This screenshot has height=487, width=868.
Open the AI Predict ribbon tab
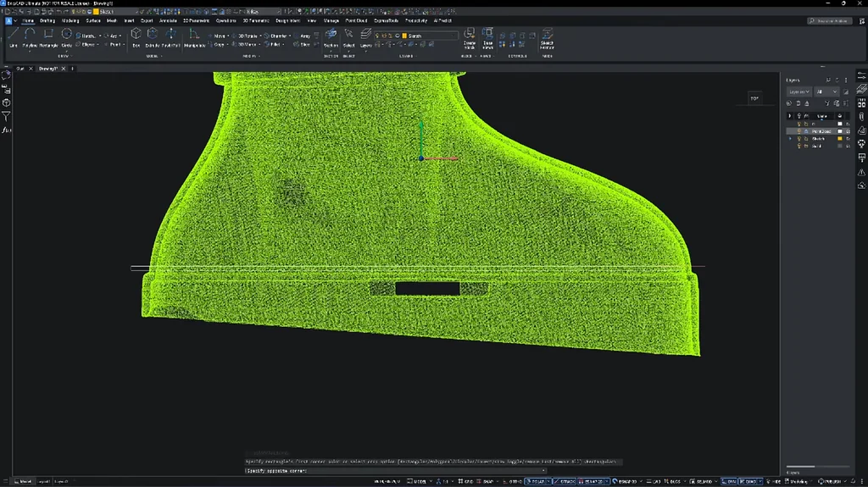pyautogui.click(x=442, y=20)
